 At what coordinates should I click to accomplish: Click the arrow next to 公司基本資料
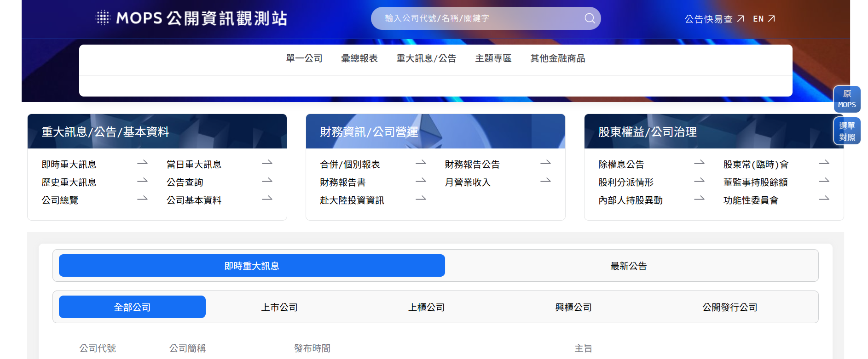267,199
